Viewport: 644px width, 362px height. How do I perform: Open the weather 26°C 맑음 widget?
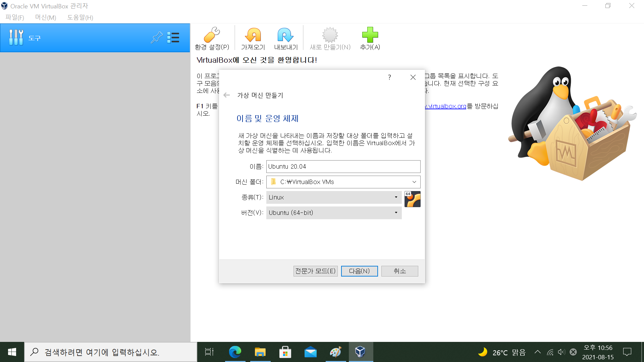pyautogui.click(x=502, y=352)
